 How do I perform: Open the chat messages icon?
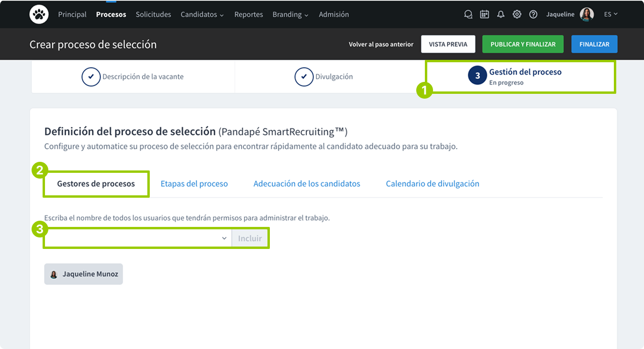pos(468,14)
